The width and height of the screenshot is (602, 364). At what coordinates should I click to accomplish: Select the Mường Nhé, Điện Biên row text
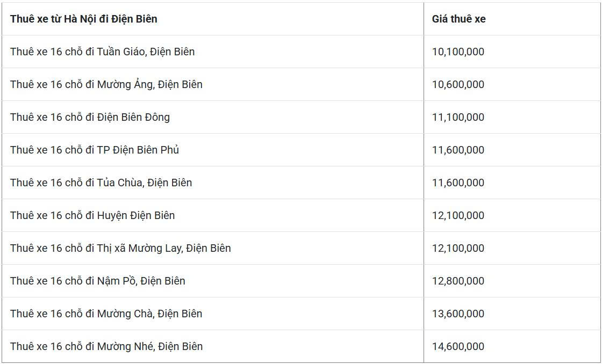point(106,346)
